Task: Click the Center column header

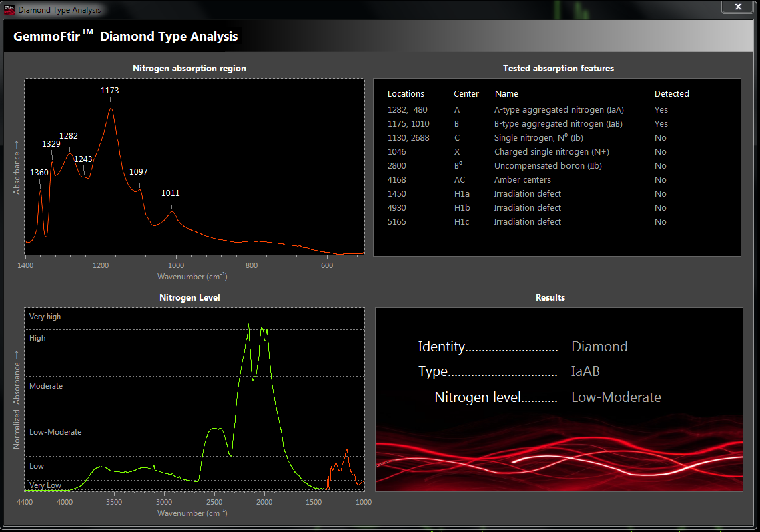Action: 466,94
